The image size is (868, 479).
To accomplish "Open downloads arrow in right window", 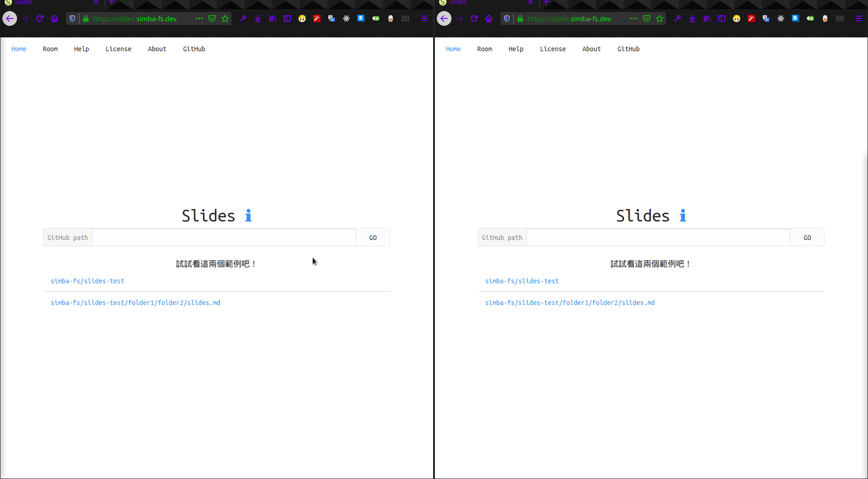I will tap(692, 18).
